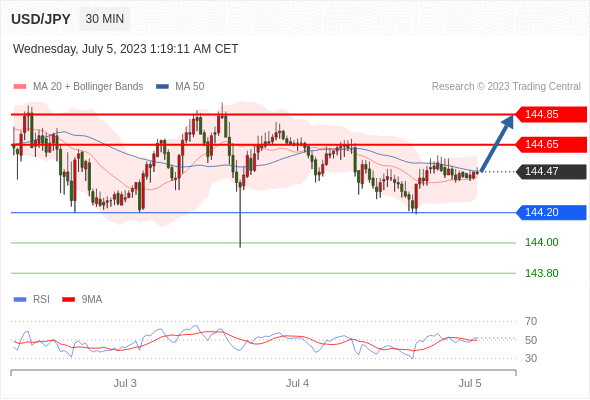The height and width of the screenshot is (400, 590).
Task: Click the Jul 4 axis label
Action: 297,383
